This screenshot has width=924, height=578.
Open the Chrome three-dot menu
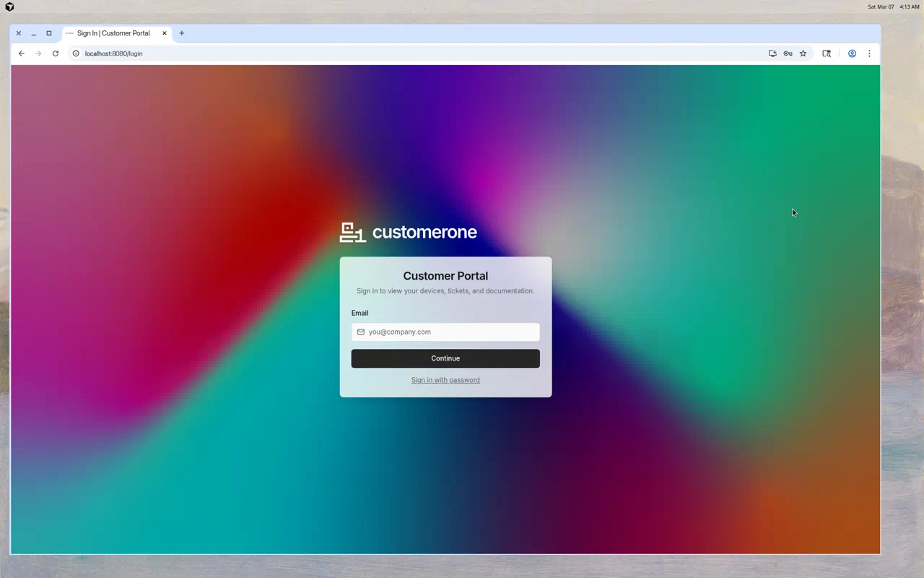[x=869, y=53]
